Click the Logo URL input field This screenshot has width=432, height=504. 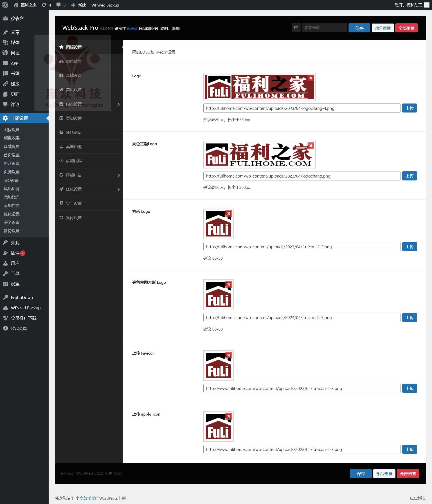302,108
